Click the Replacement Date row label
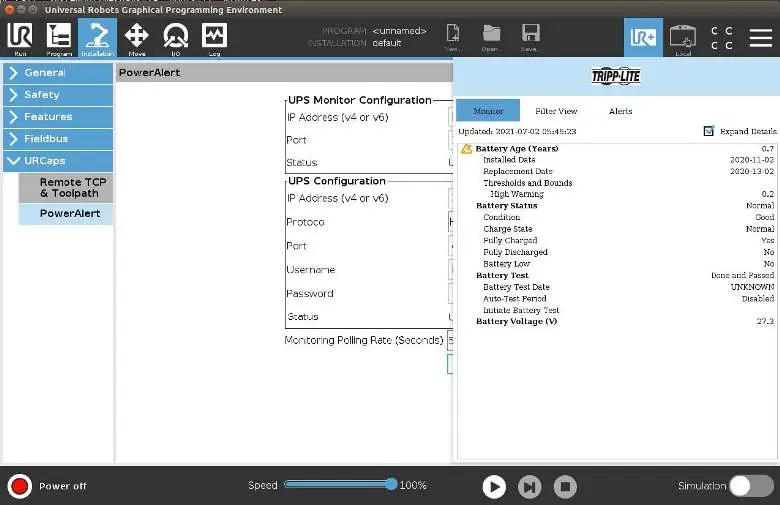 pyautogui.click(x=517, y=171)
